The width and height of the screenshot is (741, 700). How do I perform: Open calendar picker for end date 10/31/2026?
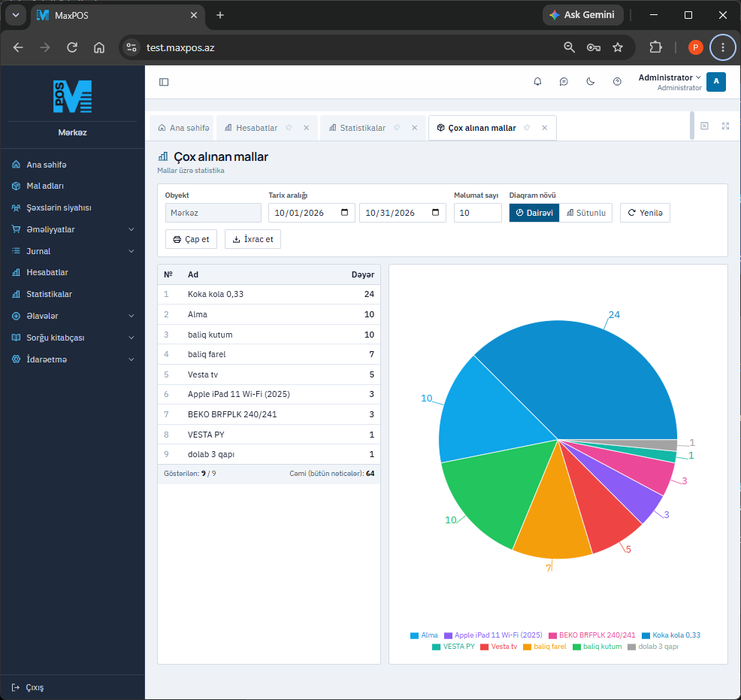click(435, 212)
